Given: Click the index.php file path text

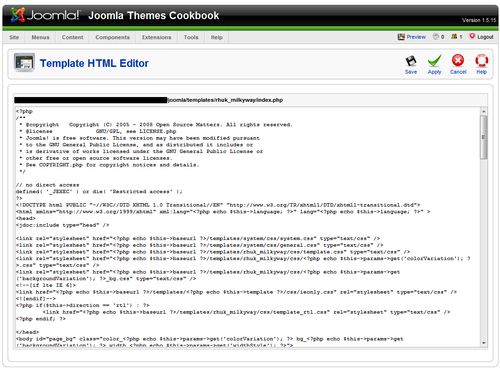Looking at the screenshot, I should (225, 100).
